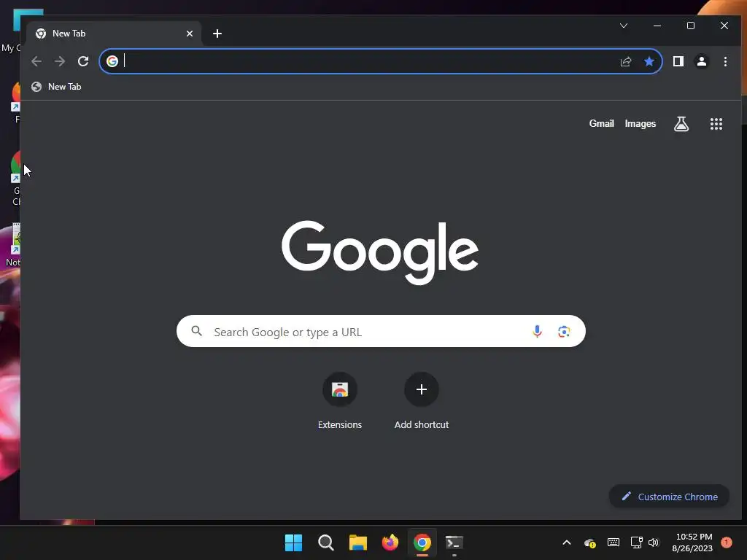Maximize the Chrome window
The image size is (747, 560).
coord(690,26)
